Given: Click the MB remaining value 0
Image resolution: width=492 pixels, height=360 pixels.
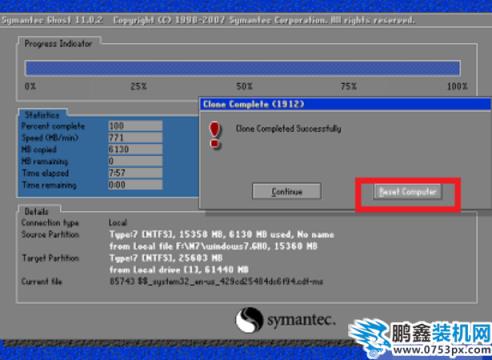Looking at the screenshot, I should (135, 161).
